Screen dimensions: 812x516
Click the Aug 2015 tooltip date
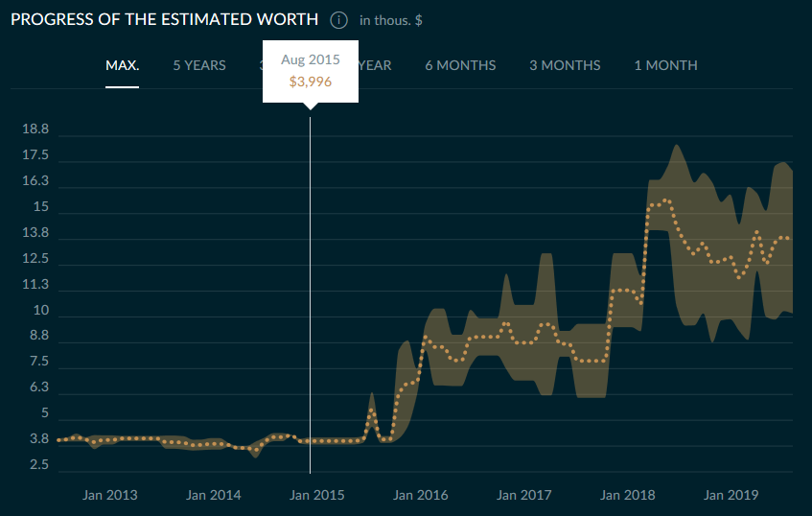coord(310,59)
